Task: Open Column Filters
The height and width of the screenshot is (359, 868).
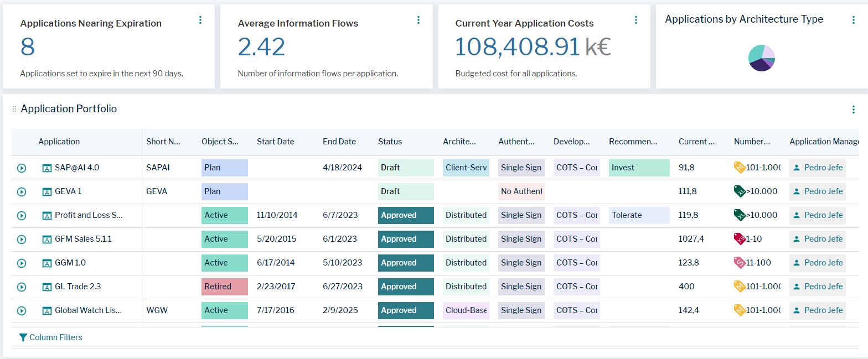Action: (x=55, y=337)
